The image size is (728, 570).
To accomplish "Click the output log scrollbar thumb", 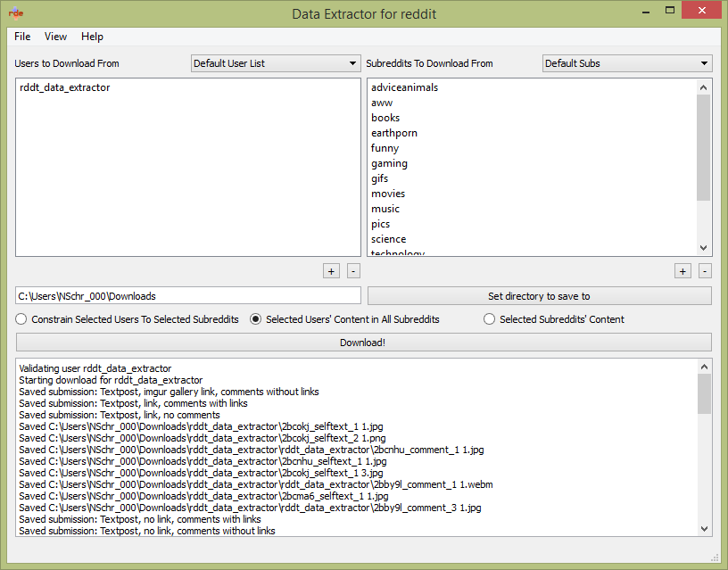I will point(704,393).
